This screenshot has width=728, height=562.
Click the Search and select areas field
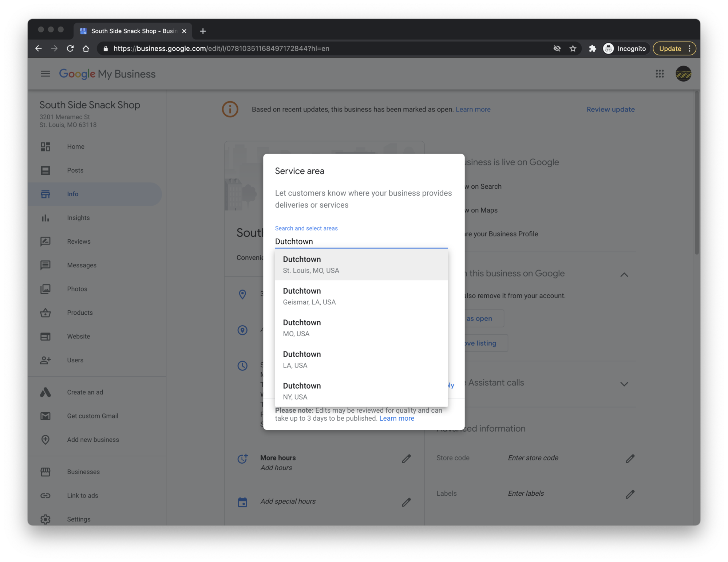pos(361,241)
